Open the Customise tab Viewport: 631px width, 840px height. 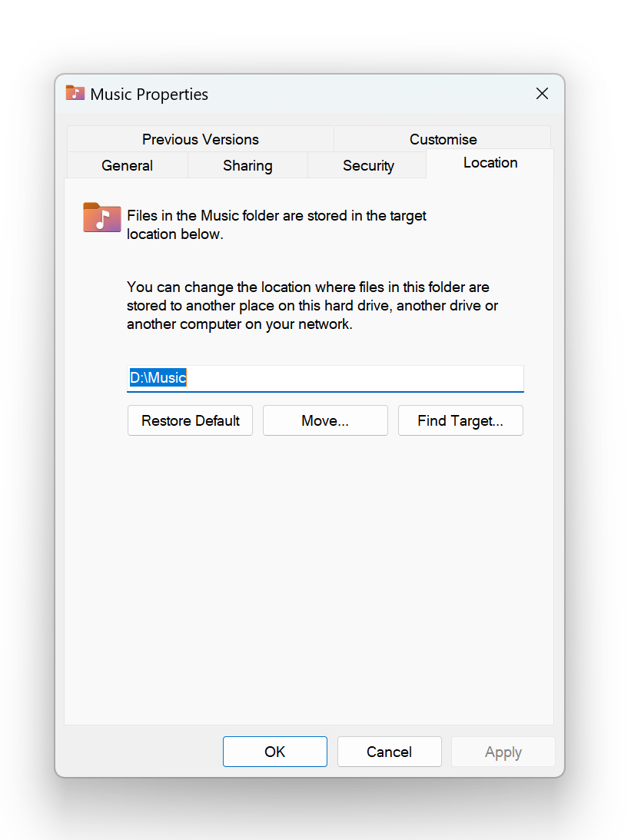443,139
